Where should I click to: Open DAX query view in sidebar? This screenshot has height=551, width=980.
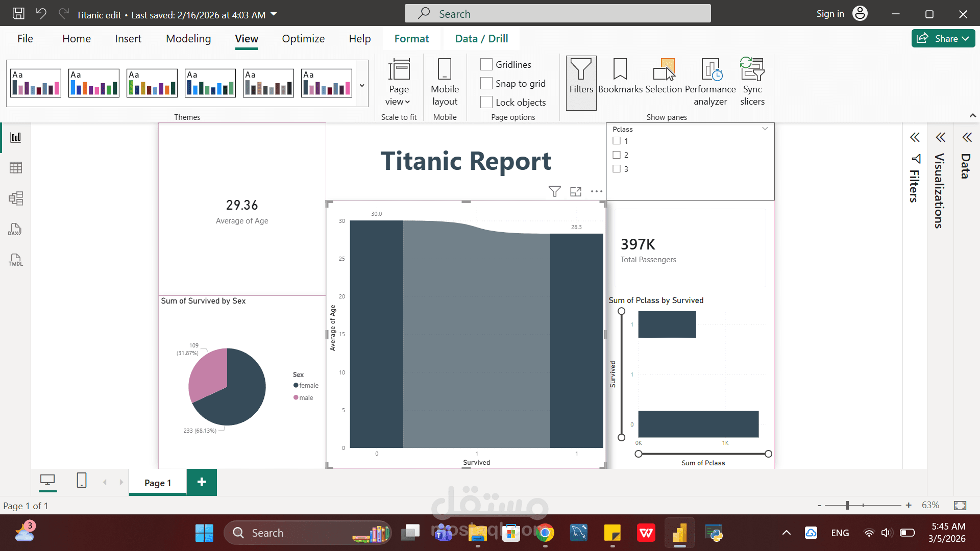(x=16, y=229)
